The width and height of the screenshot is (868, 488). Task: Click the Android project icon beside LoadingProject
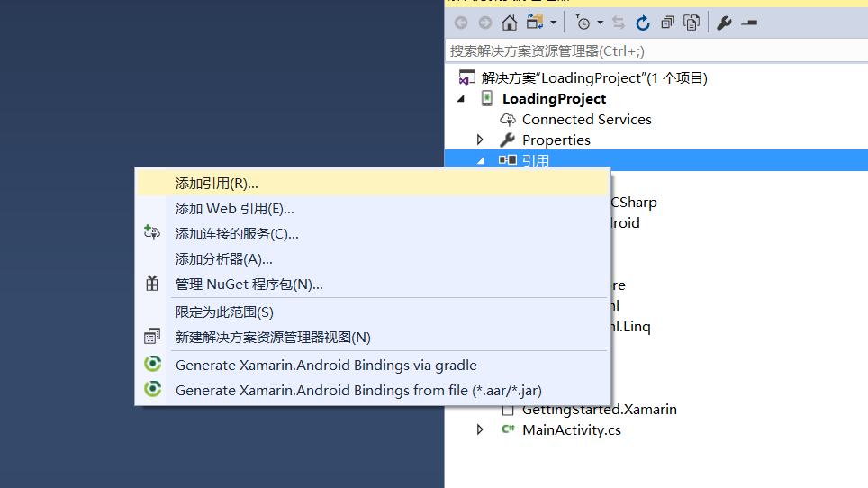[x=486, y=98]
